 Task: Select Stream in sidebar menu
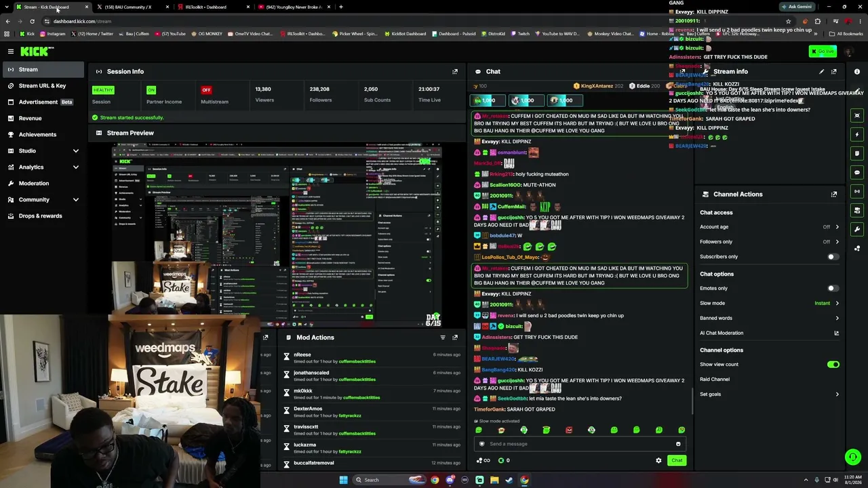tap(43, 70)
